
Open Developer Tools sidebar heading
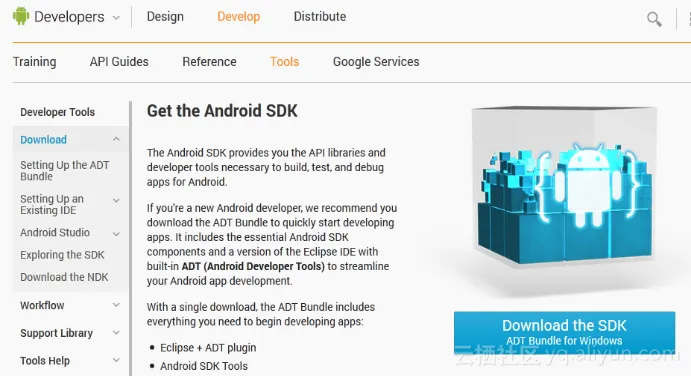point(57,112)
